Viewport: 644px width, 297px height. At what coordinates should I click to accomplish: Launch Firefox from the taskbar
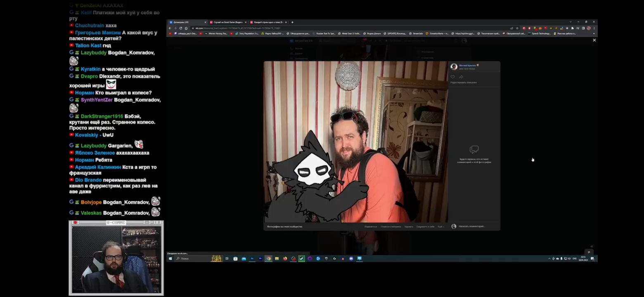coord(285,259)
